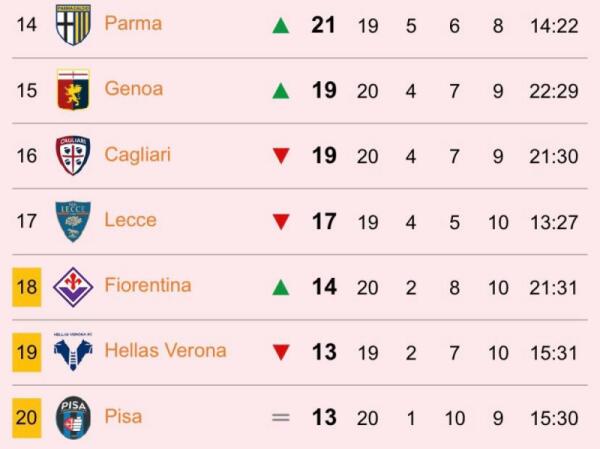Click the Cagliari club crest
Viewport: 600px width, 449px height.
pos(73,155)
